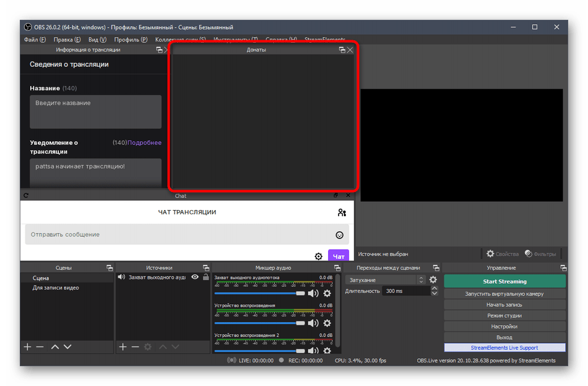The width and height of the screenshot is (588, 386).
Task: Open the Файл menu
Action: [x=35, y=40]
